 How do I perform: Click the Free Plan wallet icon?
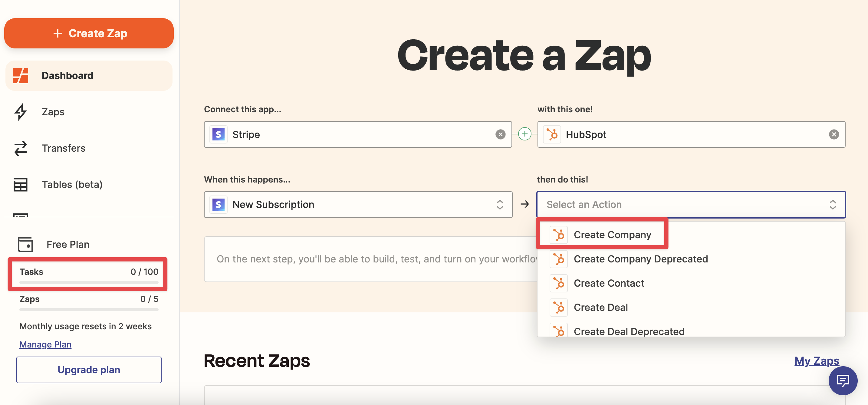tap(25, 244)
